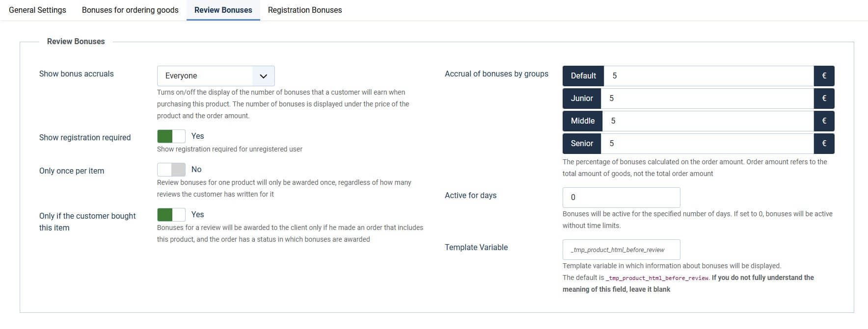The width and height of the screenshot is (868, 329).
Task: Go to Registration Bonuses tab
Action: pos(305,10)
